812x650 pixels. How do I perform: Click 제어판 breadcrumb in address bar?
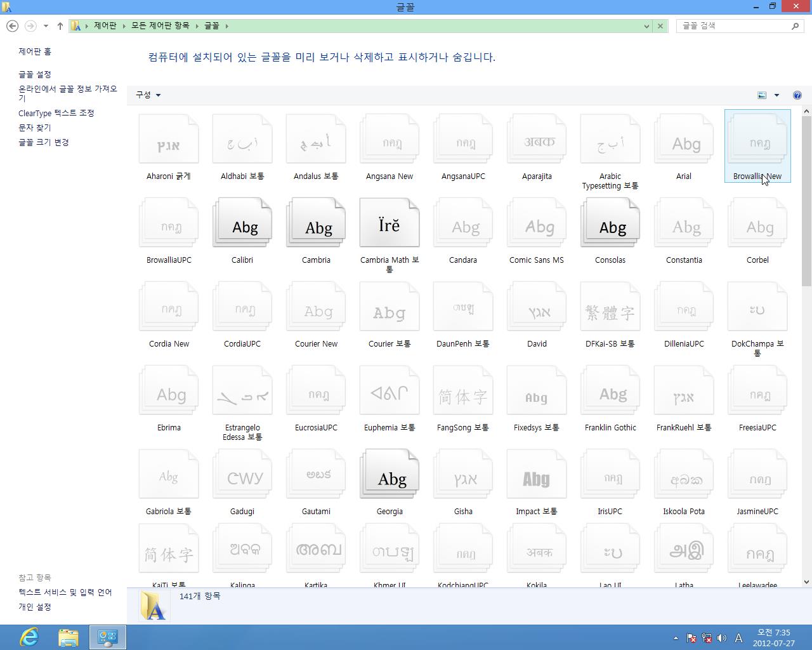(105, 26)
